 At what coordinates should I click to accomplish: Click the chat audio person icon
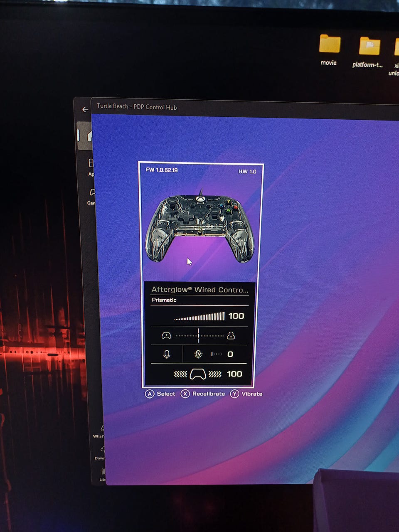coord(231,335)
